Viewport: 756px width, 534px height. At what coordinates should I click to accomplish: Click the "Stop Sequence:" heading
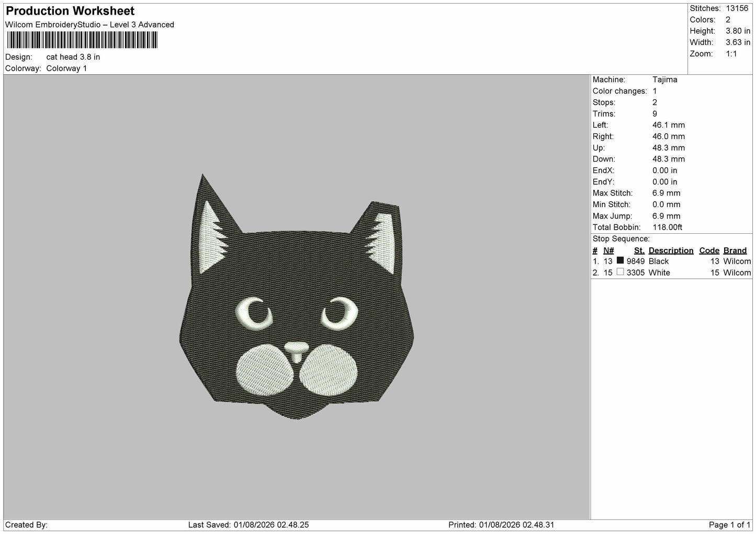(621, 239)
